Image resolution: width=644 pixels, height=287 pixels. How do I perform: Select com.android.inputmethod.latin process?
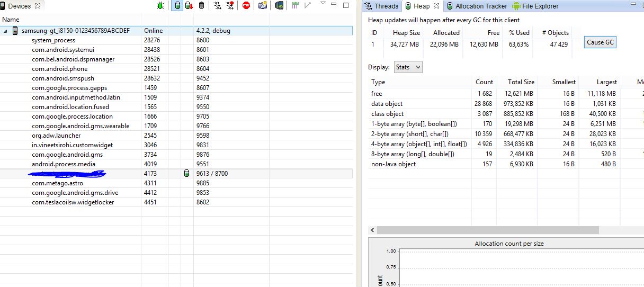coord(176,97)
